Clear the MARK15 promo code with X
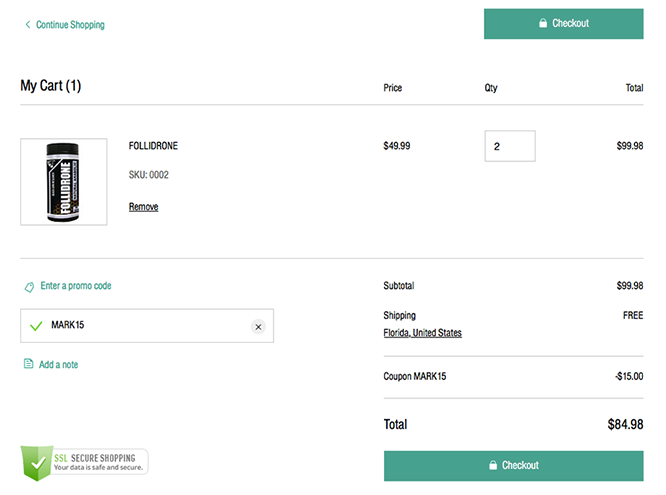 (x=258, y=327)
